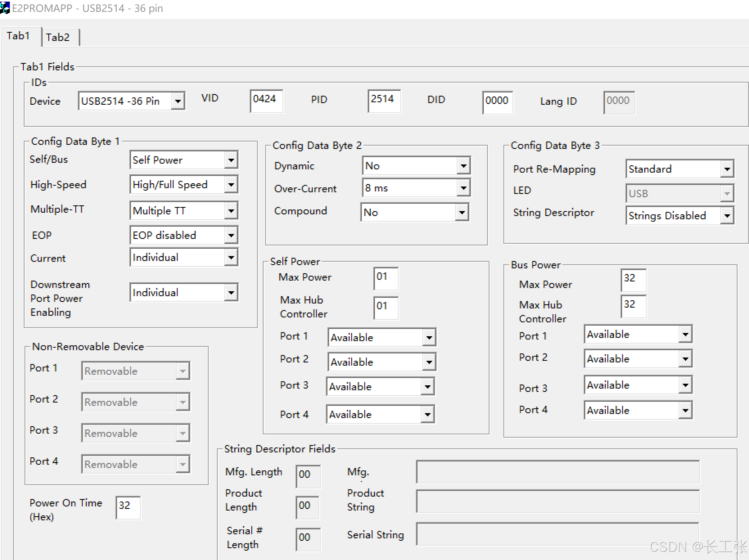Viewport: 749px width, 560px height.
Task: Open the High-Speed dropdown
Action: tap(184, 184)
